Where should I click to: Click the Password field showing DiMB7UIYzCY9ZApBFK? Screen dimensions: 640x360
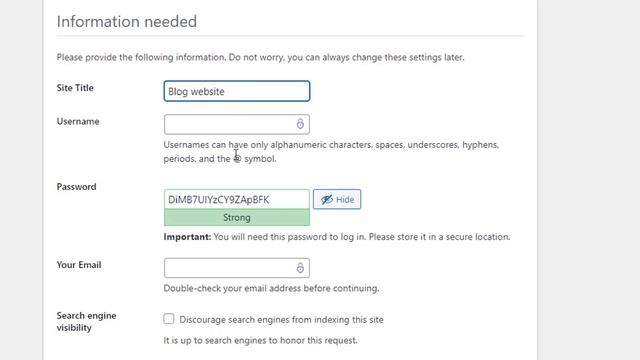237,199
